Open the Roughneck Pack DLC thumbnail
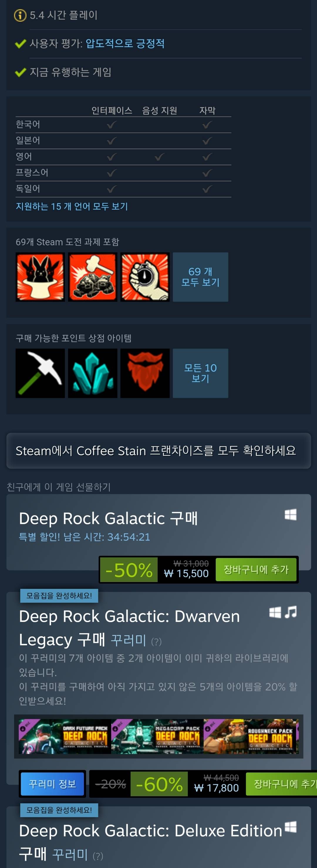Viewport: 317px width, 868px height. 251,736
